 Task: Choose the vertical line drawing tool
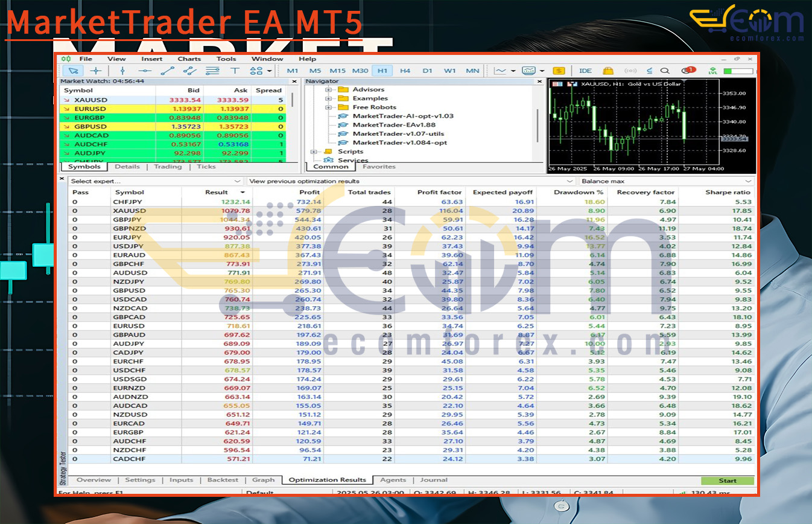click(x=122, y=71)
